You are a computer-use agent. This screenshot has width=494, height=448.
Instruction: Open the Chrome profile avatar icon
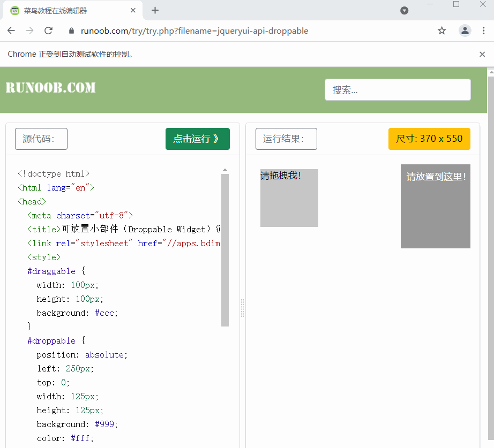click(x=465, y=31)
